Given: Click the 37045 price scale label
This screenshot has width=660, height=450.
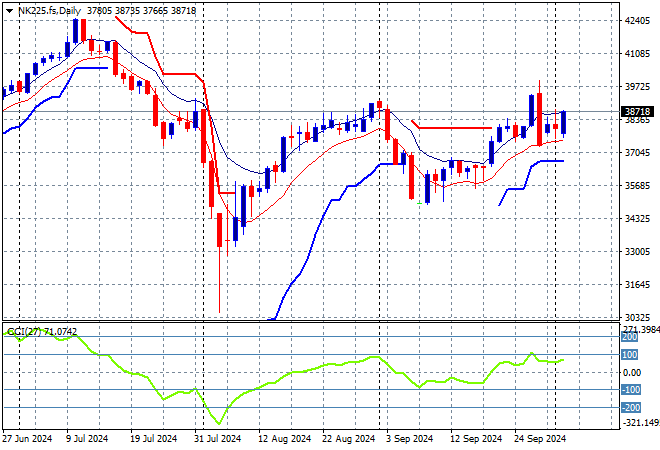Looking at the screenshot, I should pyautogui.click(x=637, y=153).
